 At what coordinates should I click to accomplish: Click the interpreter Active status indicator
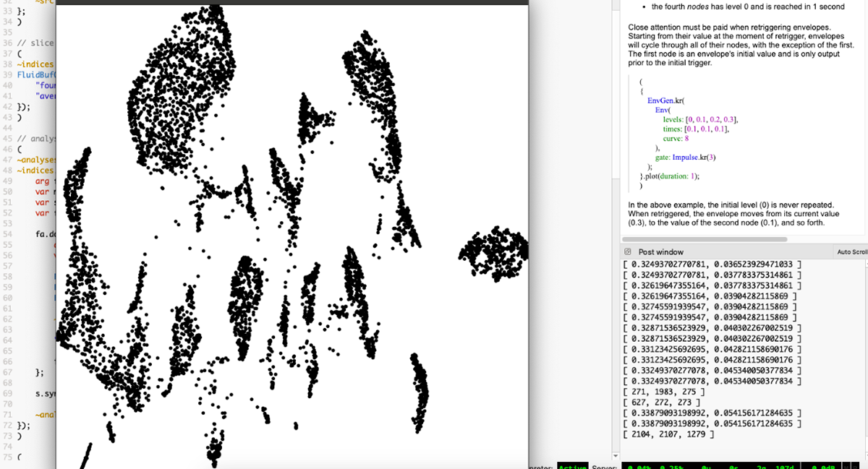click(574, 465)
